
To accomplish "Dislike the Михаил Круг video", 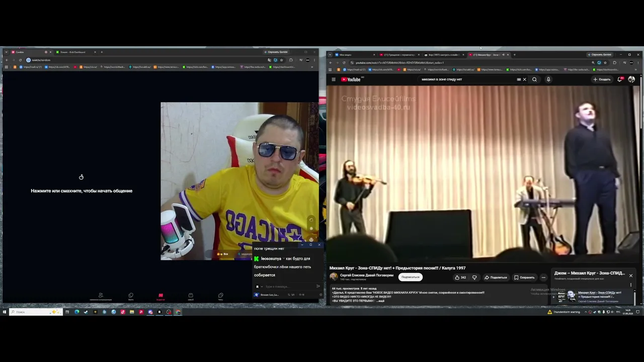I will (474, 277).
